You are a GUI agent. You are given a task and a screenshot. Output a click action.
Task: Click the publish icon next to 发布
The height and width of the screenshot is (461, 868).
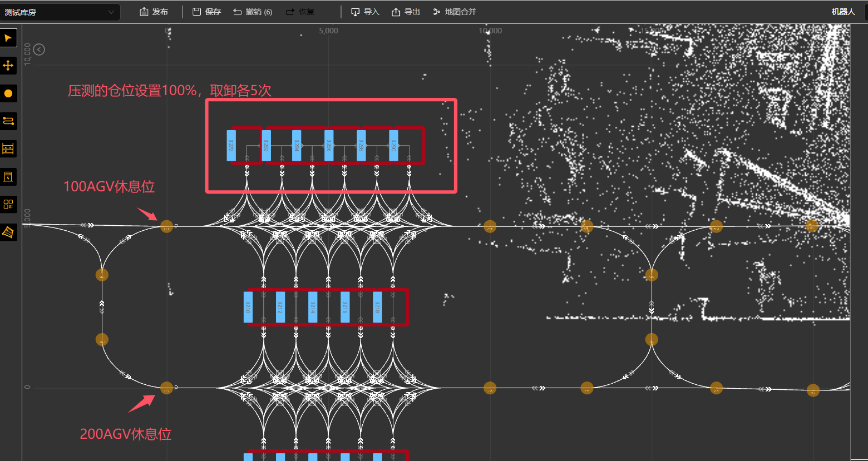pyautogui.click(x=144, y=12)
